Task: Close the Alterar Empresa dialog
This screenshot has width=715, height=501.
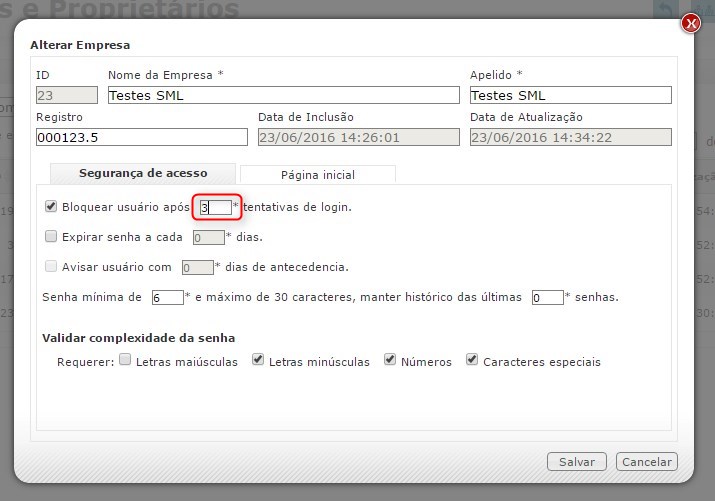Action: [x=690, y=23]
